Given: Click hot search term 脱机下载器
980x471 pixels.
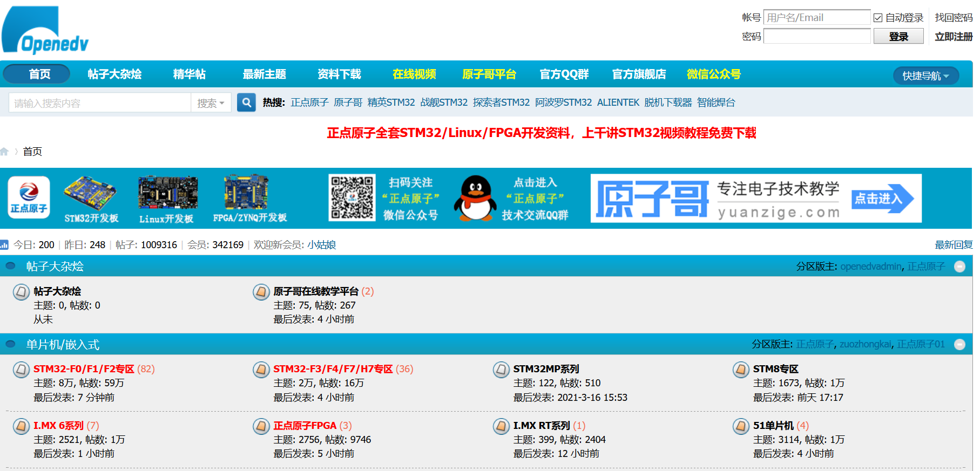Looking at the screenshot, I should pos(668,103).
